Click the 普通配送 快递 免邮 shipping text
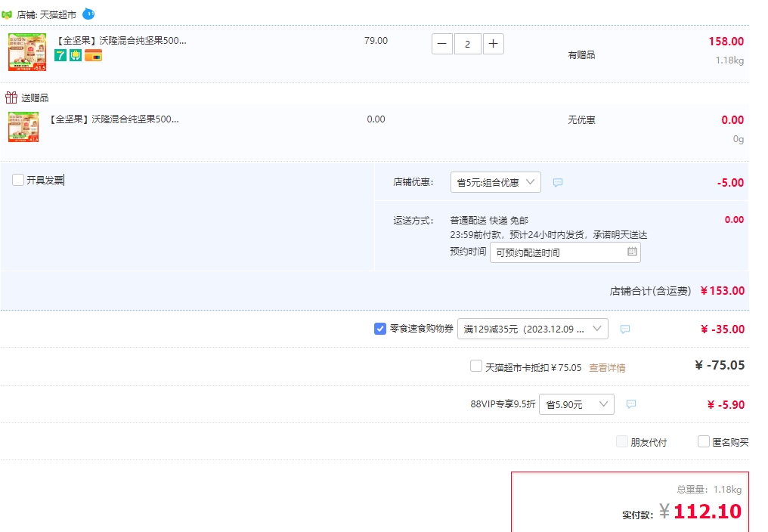 [x=489, y=221]
